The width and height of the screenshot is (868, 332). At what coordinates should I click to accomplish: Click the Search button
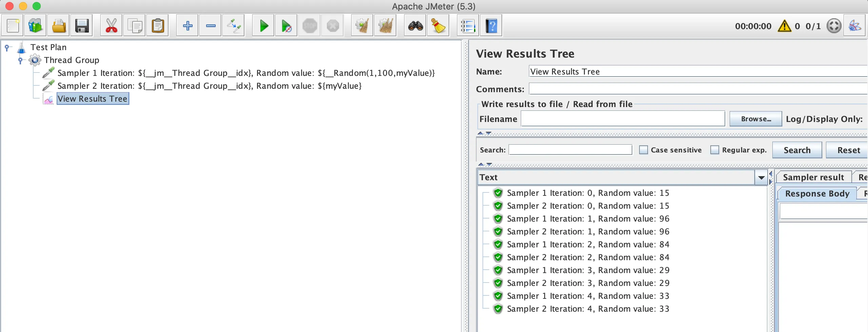point(797,150)
